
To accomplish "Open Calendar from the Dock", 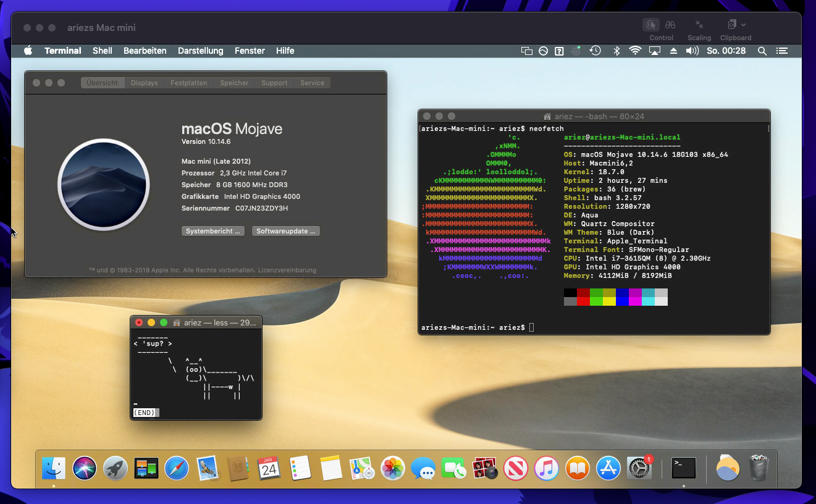I will tap(269, 468).
